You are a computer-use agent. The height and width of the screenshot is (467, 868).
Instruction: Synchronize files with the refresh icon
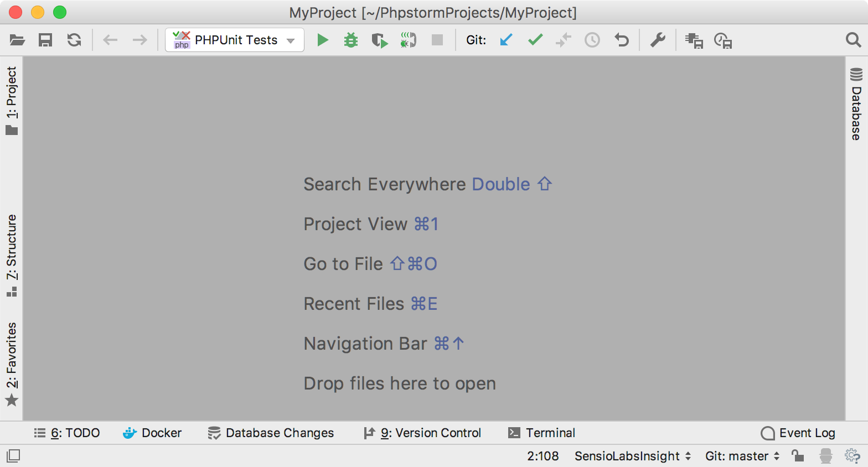point(74,40)
